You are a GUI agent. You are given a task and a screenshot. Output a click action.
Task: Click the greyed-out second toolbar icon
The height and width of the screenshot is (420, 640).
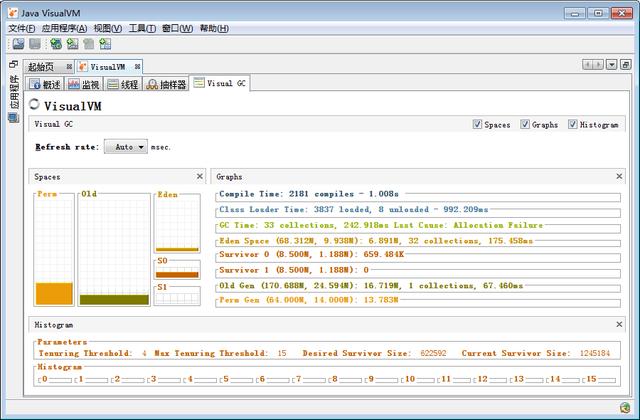pos(35,44)
